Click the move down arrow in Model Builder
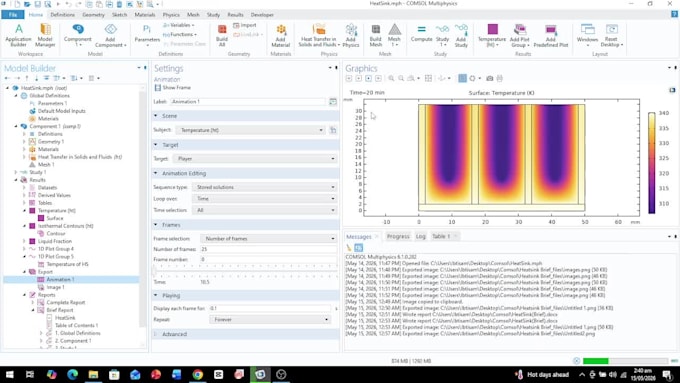680x383 pixels. (36, 78)
